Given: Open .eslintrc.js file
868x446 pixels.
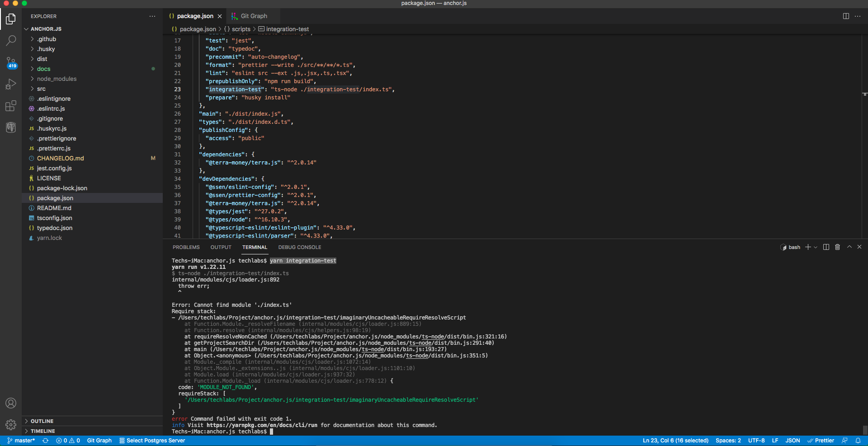Looking at the screenshot, I should click(92, 109).
